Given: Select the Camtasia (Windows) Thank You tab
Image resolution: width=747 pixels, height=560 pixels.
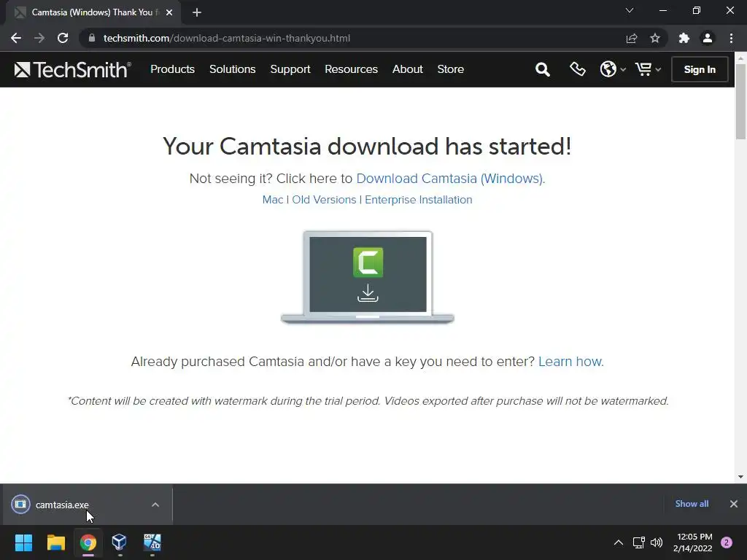Looking at the screenshot, I should [93, 12].
